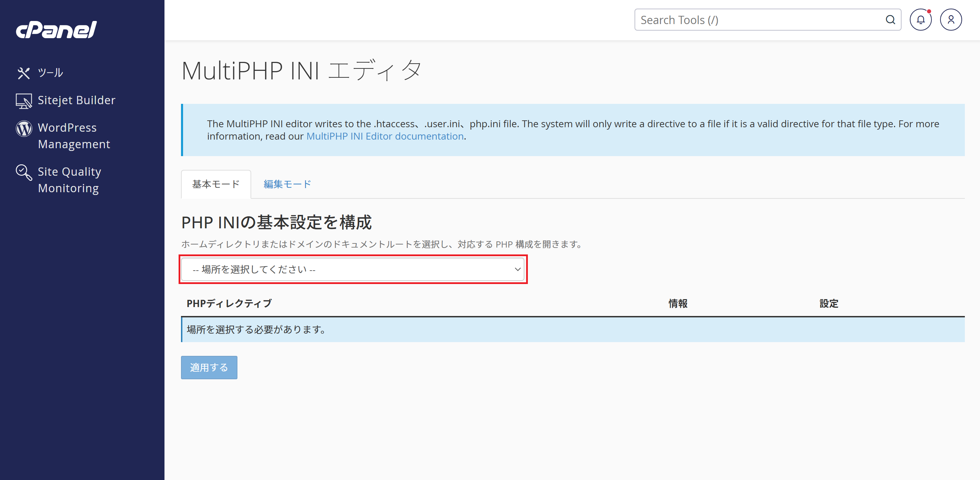980x480 pixels.
Task: Click the Sitejet Builder monitor icon
Action: 24,101
